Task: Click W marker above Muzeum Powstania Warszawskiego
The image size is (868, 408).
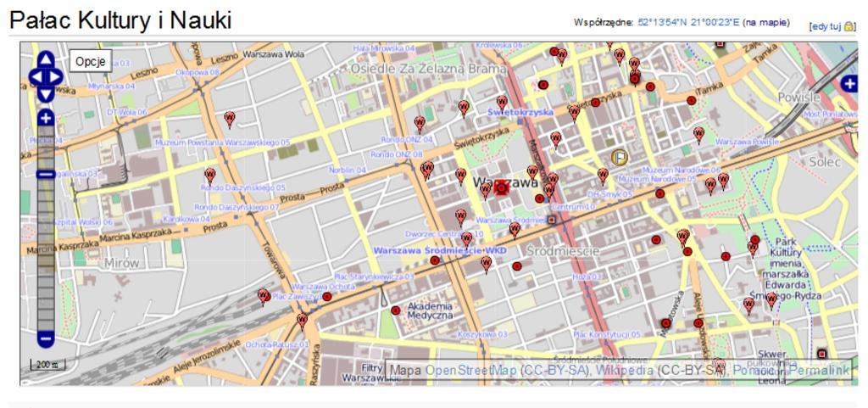Action: click(229, 119)
